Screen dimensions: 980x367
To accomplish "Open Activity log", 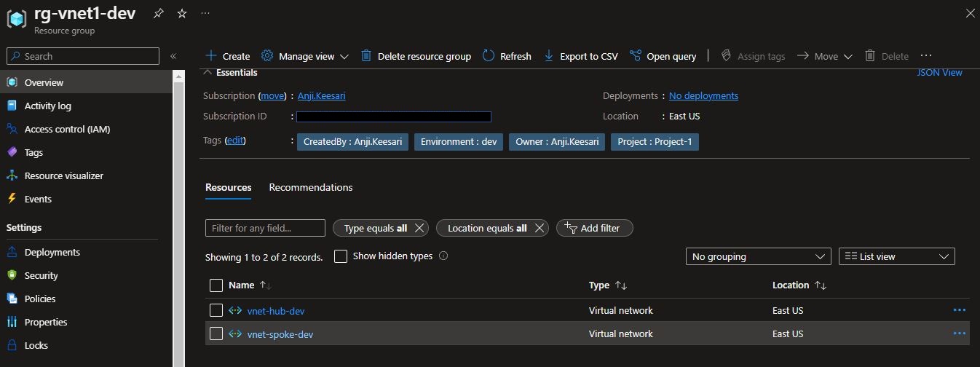I will pos(87,106).
